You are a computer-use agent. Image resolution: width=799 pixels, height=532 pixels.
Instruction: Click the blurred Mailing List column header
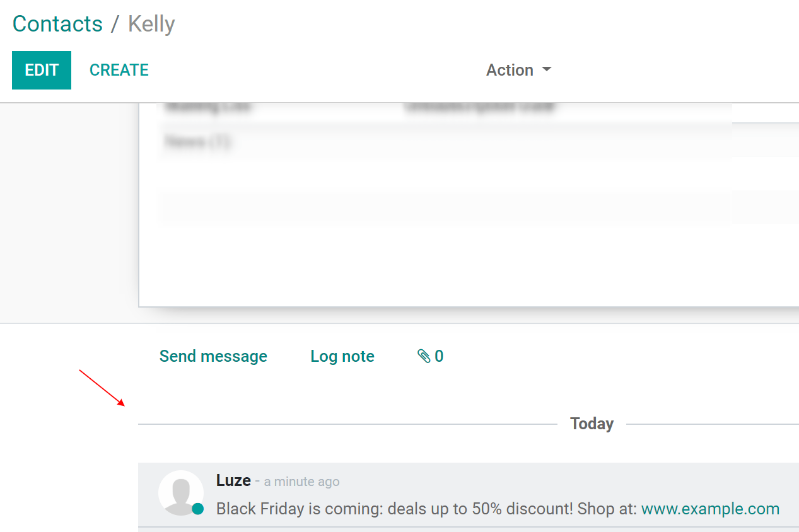[208, 107]
